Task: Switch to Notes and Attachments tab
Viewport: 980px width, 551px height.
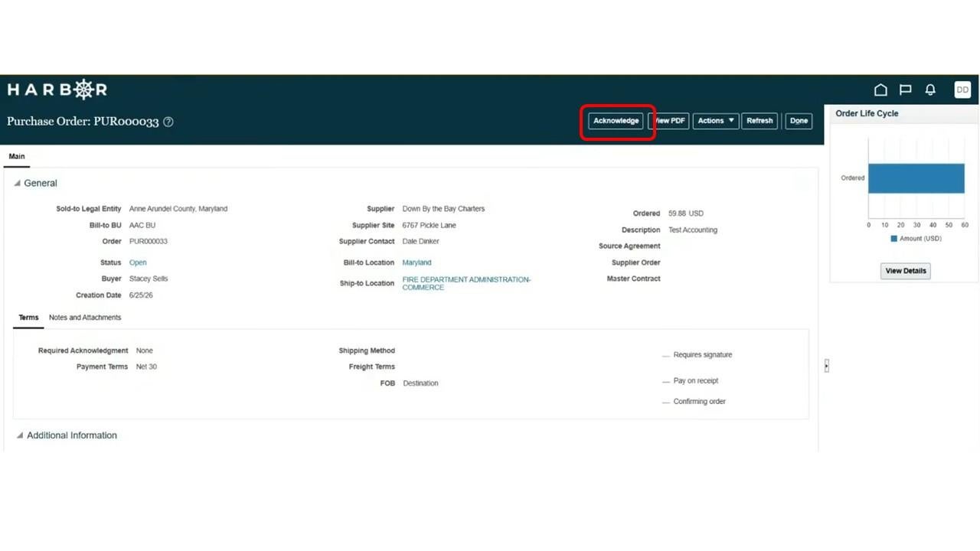Action: pyautogui.click(x=85, y=318)
